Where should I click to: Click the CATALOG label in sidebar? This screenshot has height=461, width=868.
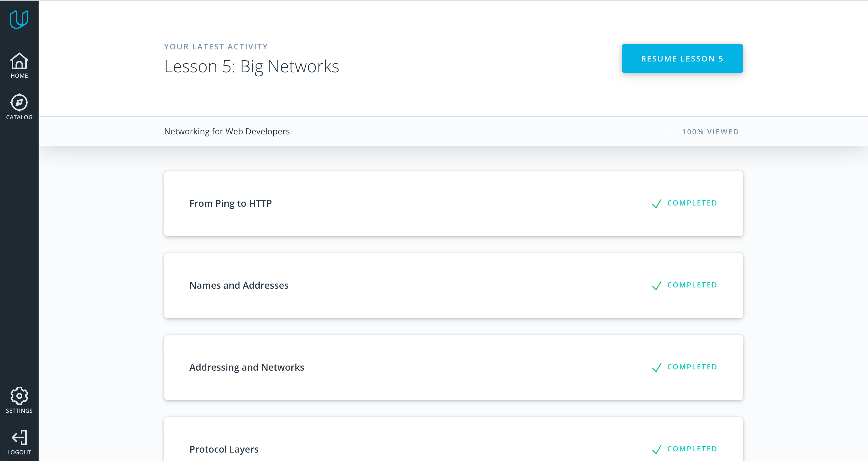pos(19,117)
